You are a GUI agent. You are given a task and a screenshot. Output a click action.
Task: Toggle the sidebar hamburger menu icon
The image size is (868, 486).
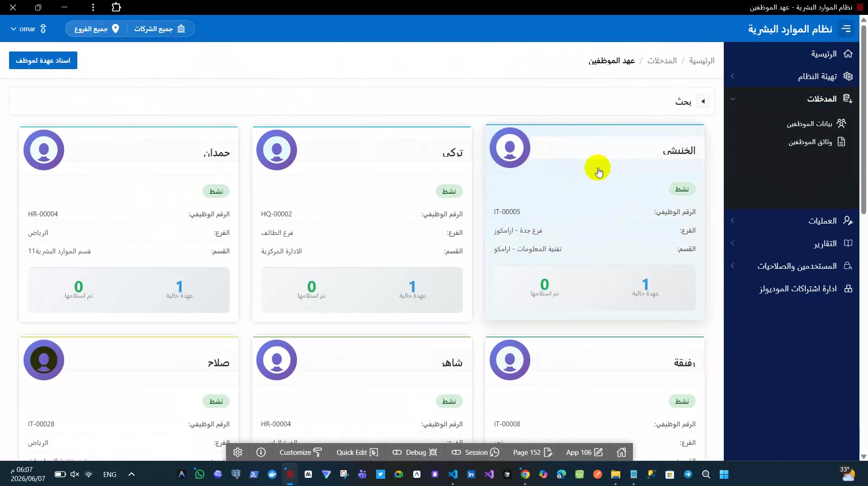[846, 29]
